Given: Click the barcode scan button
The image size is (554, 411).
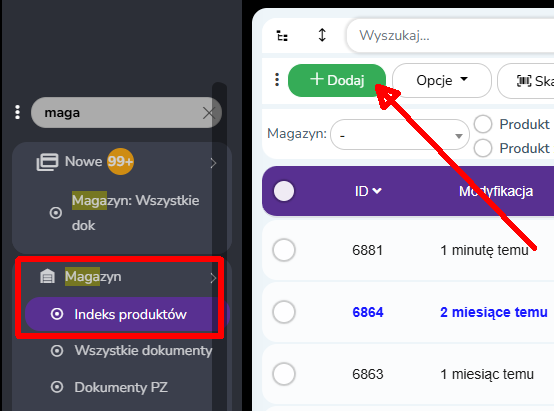Looking at the screenshot, I should tap(526, 81).
